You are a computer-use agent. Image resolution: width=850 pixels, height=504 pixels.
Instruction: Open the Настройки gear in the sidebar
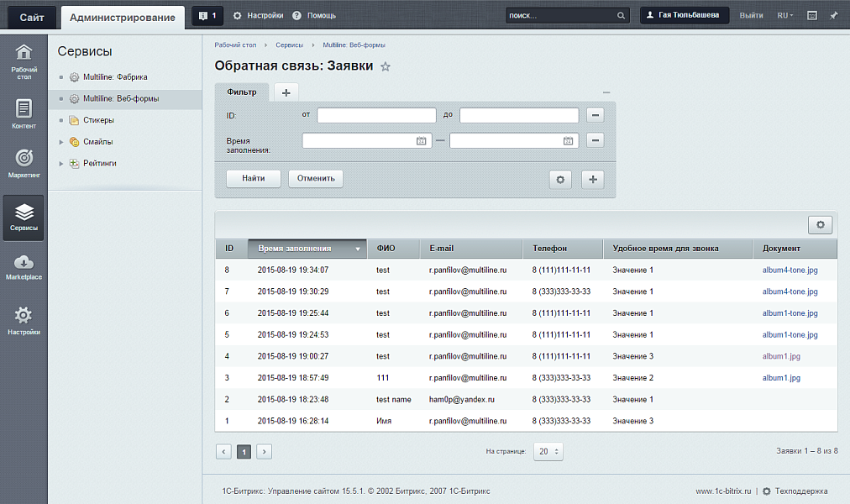point(24,321)
